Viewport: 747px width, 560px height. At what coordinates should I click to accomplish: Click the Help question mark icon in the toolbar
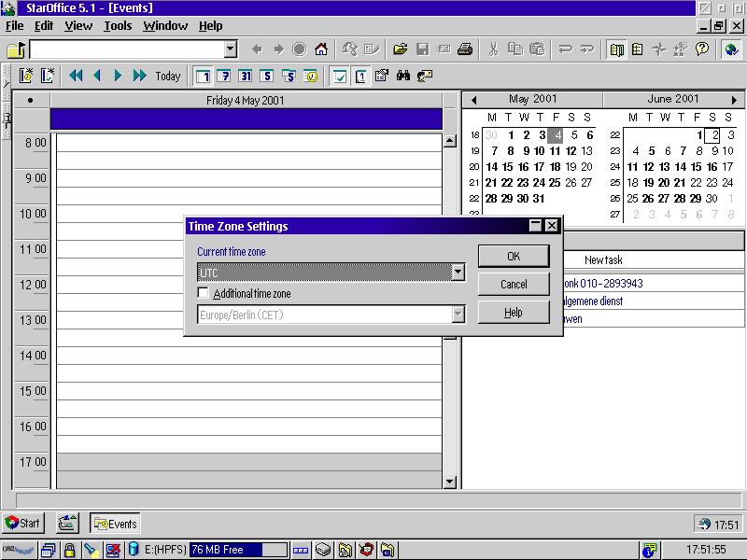(702, 49)
